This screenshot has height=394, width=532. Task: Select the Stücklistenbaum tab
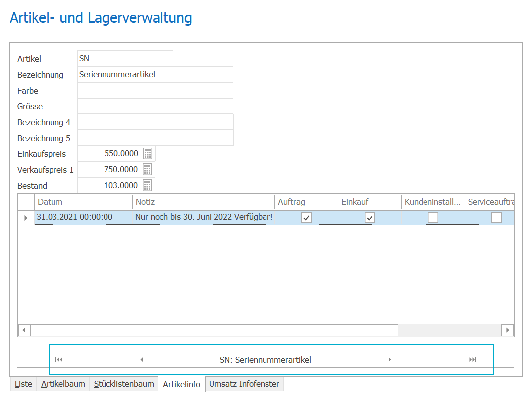(x=124, y=384)
